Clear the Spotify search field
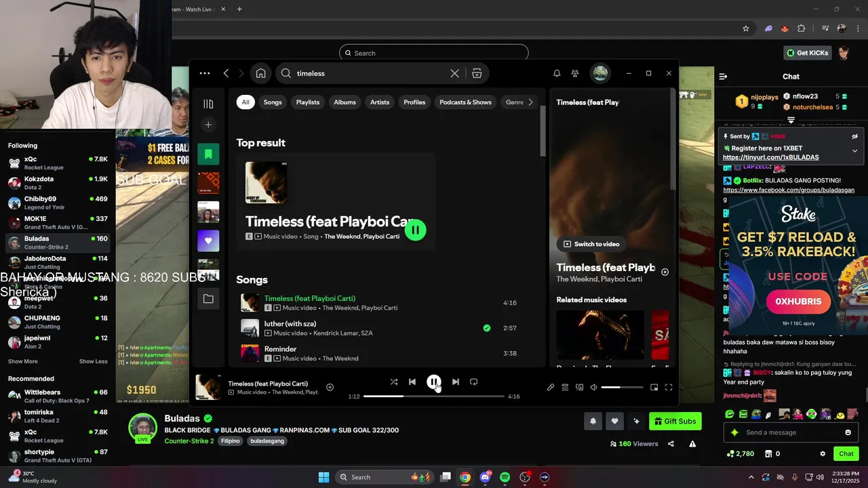 pos(454,73)
